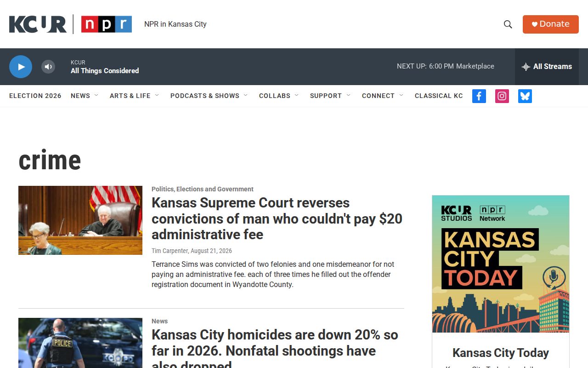Click Marketplace next up show
The image size is (588, 368).
pos(475,66)
